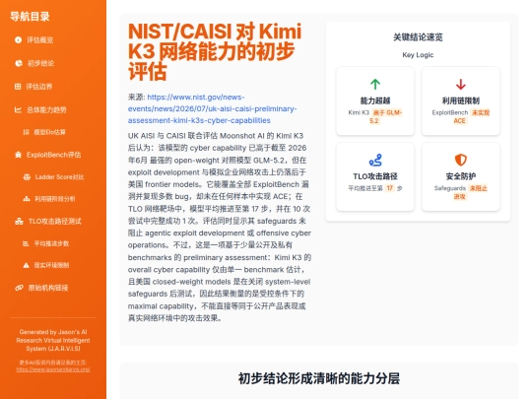The width and height of the screenshot is (532, 399).
Task: Click the TLO攻击路径 card title
Action: coord(375,176)
